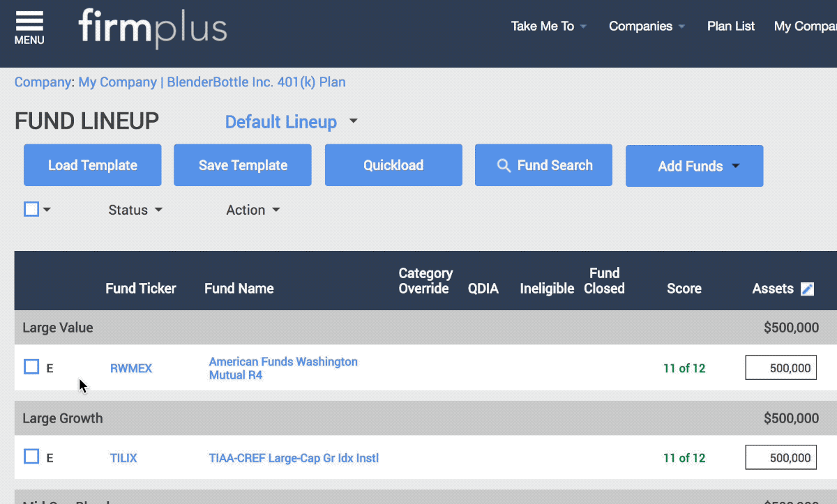The width and height of the screenshot is (837, 504).
Task: Click the firmplus logo
Action: (153, 29)
